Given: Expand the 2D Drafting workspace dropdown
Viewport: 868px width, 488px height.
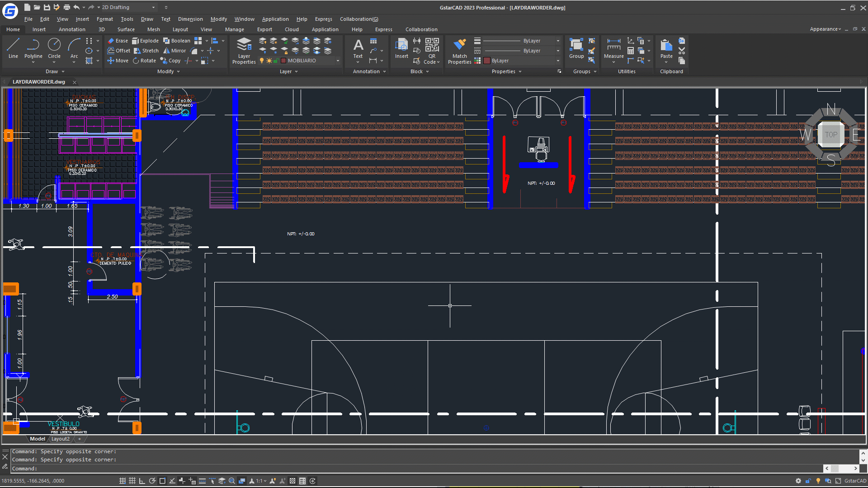Looking at the screenshot, I should [153, 7].
